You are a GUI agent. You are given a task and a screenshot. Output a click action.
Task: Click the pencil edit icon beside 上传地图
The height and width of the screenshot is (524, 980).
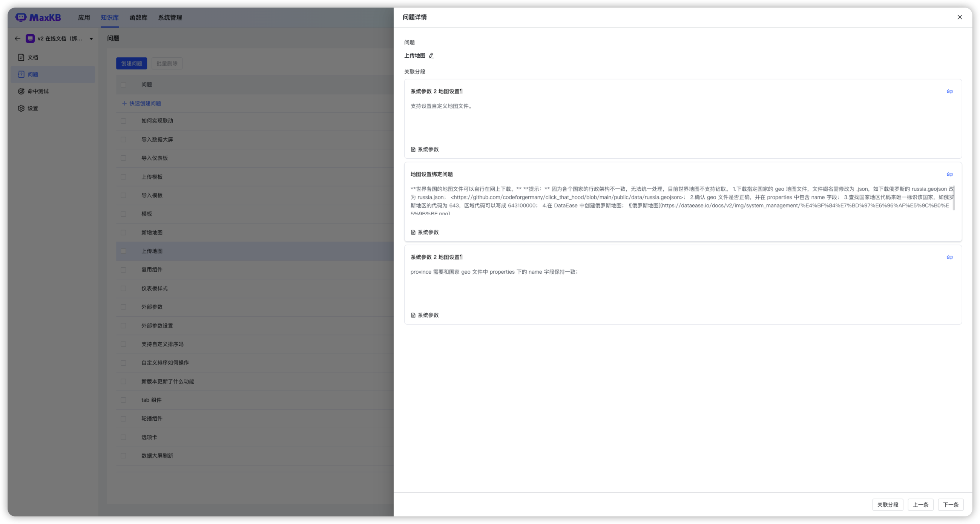[x=431, y=55]
